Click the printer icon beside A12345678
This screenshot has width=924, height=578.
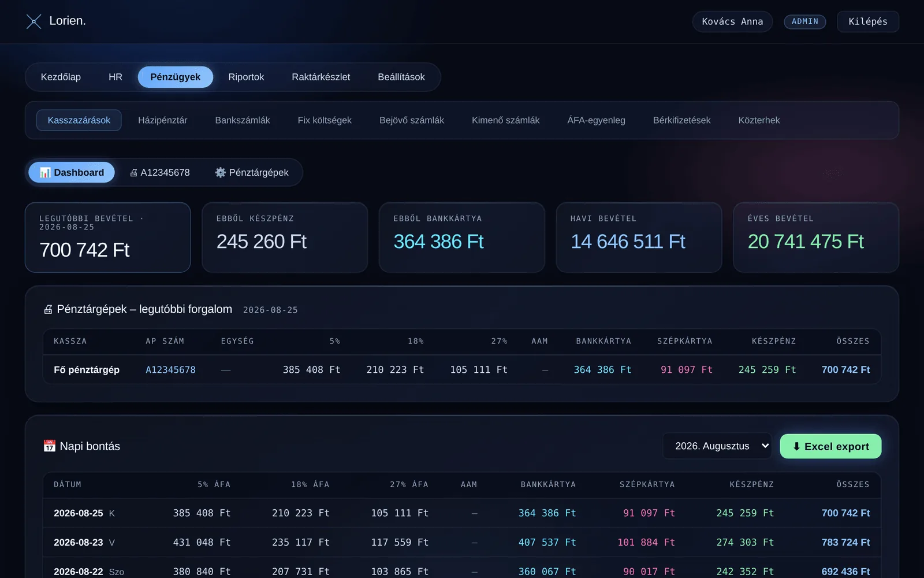(x=133, y=173)
